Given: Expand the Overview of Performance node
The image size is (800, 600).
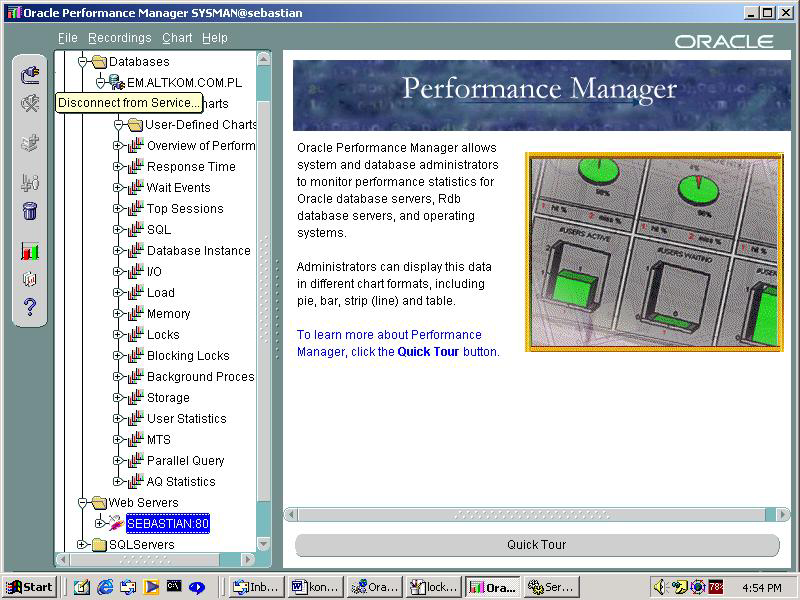Looking at the screenshot, I should [117, 145].
